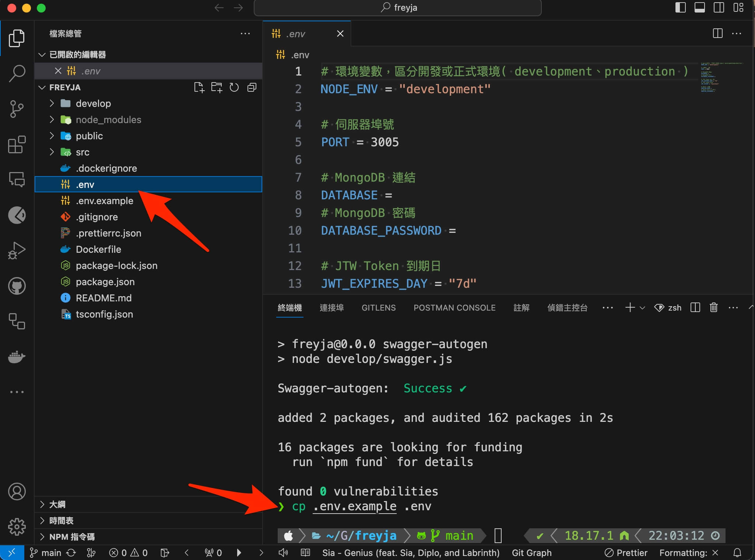This screenshot has height=560, width=755.
Task: Click errors and warnings count
Action: click(129, 553)
